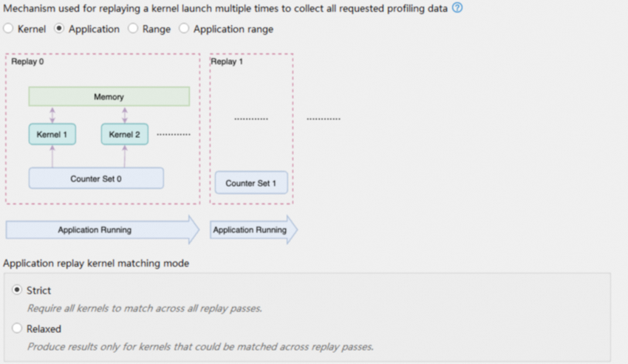Select the Kernel replay radio button
The image size is (628, 364).
(x=8, y=29)
